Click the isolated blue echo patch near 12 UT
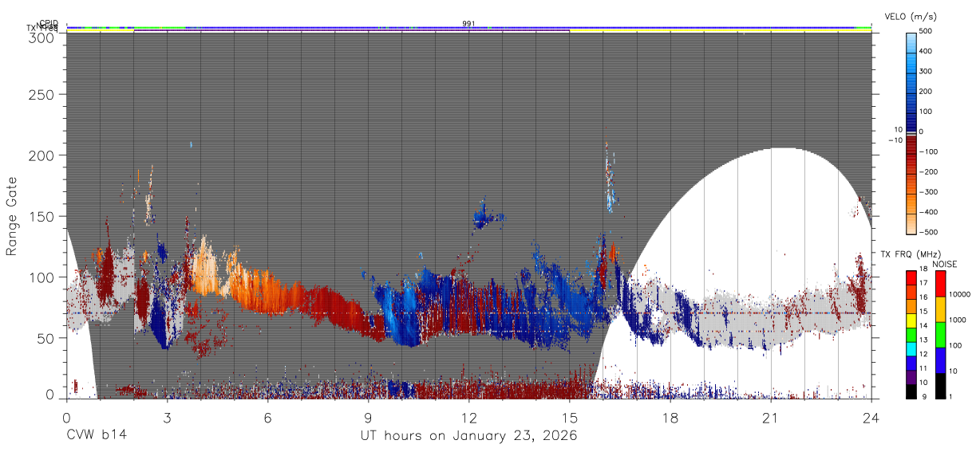Viewport: 980px width, 452px height. click(x=481, y=215)
